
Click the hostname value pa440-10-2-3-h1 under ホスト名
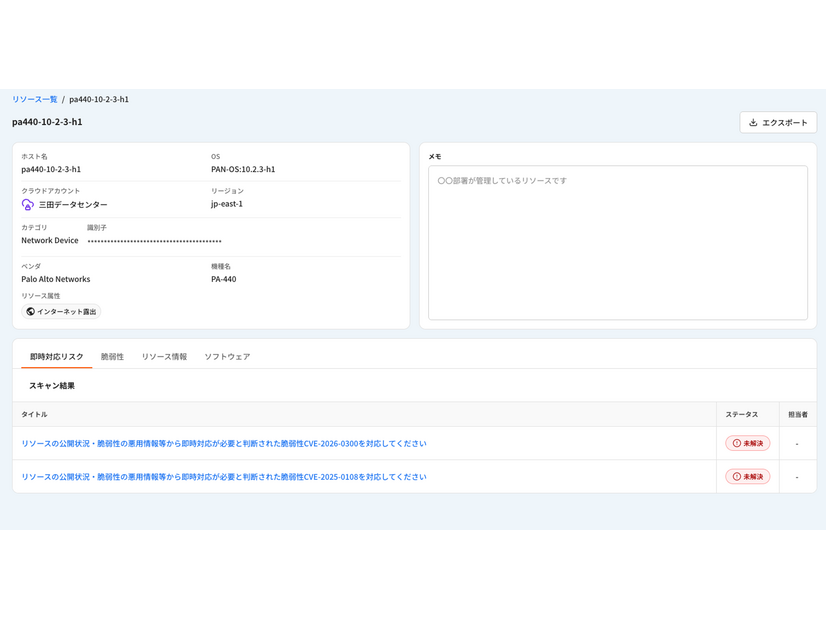[51, 169]
